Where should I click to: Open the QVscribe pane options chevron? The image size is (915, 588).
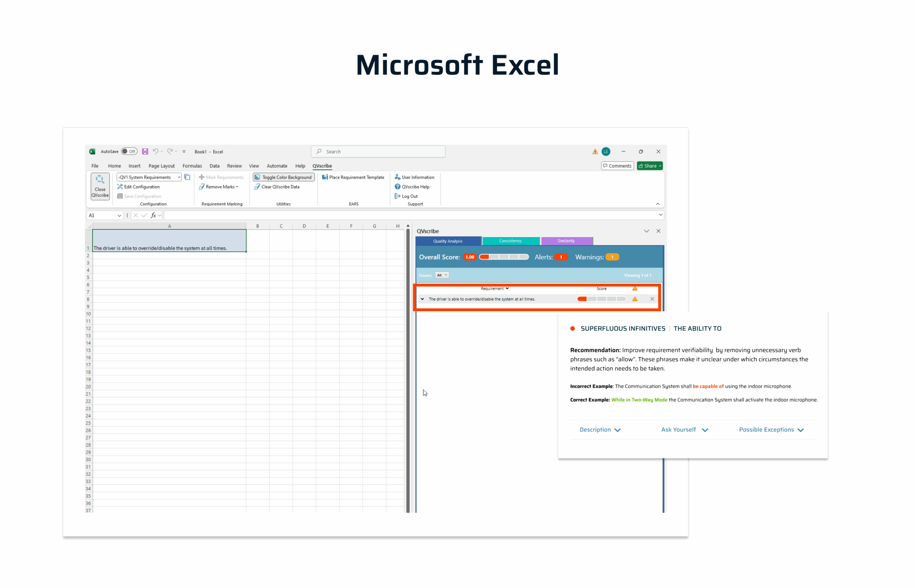(647, 231)
